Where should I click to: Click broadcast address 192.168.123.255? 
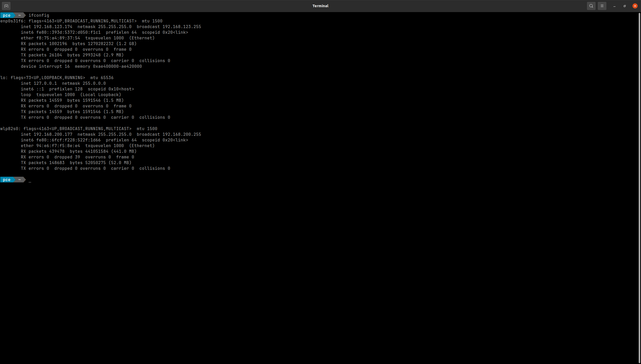(x=182, y=27)
